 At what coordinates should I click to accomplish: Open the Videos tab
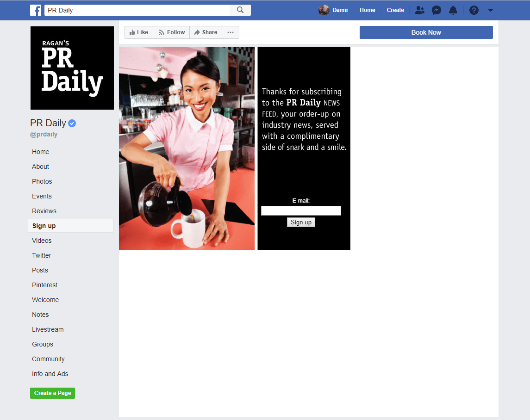tap(42, 241)
